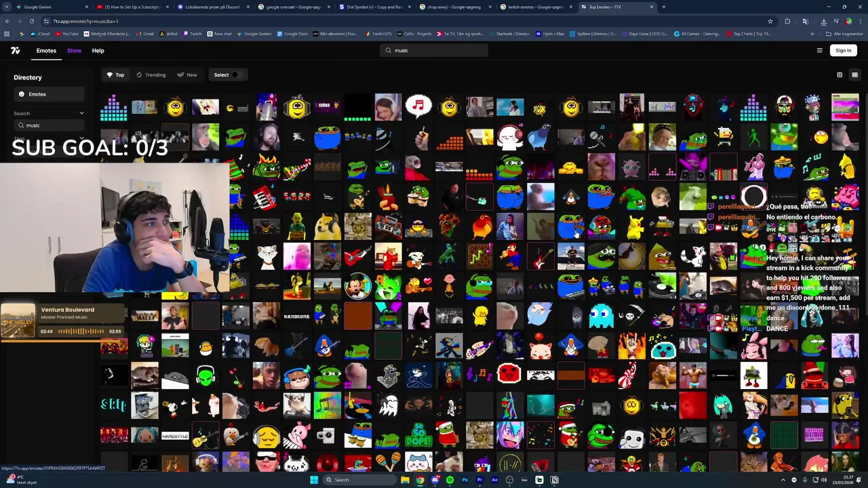
Task: Open Premiere Pro from the taskbar
Action: coord(479,480)
